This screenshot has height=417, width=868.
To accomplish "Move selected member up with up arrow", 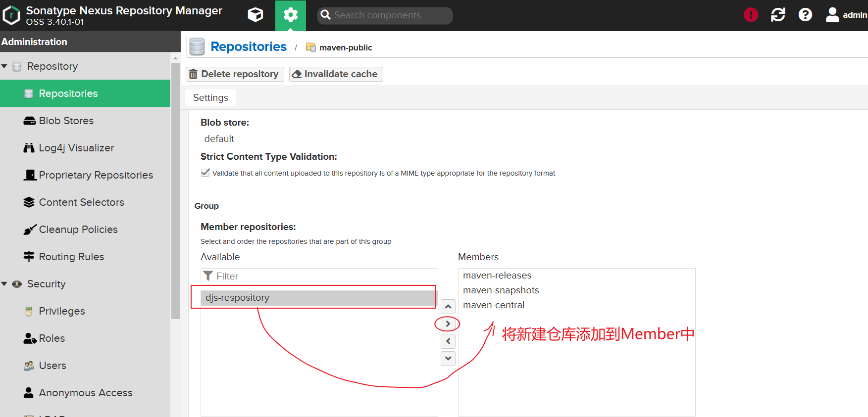I will click(x=448, y=307).
